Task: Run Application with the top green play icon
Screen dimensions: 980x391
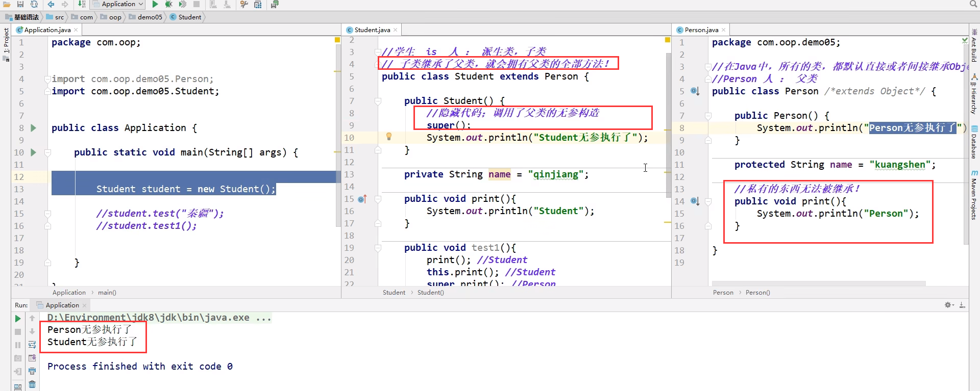Action: pos(155,4)
